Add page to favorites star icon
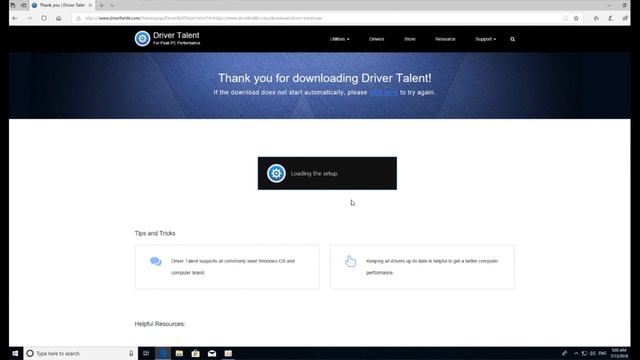Image resolution: width=640 pixels, height=360 pixels. pos(576,18)
